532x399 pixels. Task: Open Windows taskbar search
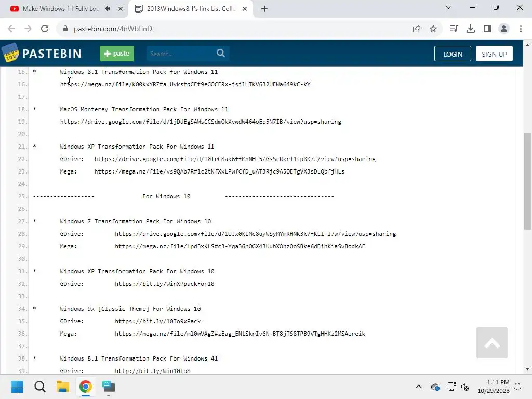pyautogui.click(x=39, y=387)
